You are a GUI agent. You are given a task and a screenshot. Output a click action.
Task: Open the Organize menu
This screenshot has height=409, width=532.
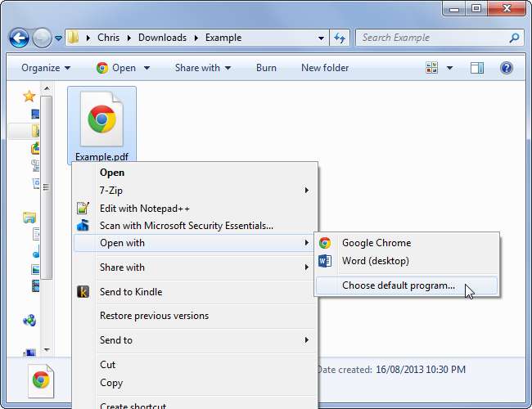pos(46,68)
